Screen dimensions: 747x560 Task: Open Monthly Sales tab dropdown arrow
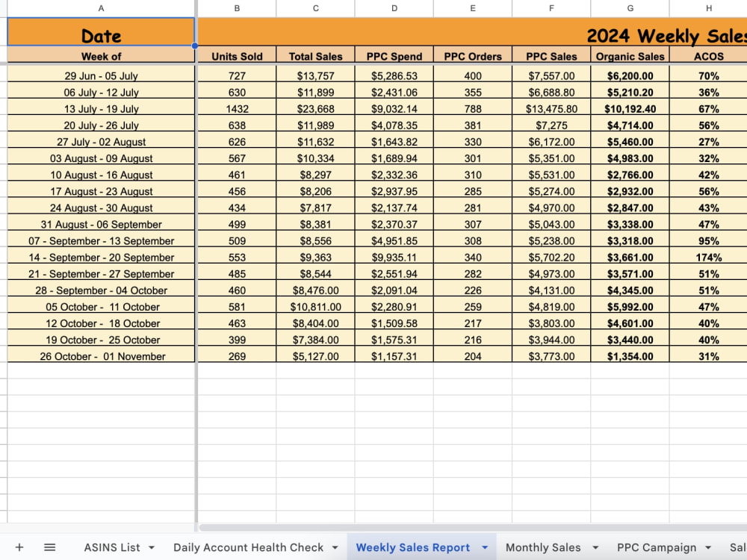[x=595, y=547]
